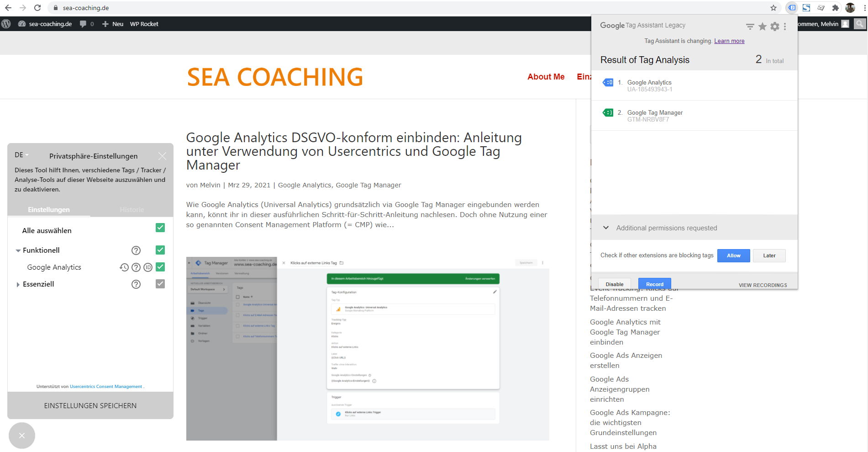Open Tag Assistant settings gear
868x452 pixels.
click(775, 27)
